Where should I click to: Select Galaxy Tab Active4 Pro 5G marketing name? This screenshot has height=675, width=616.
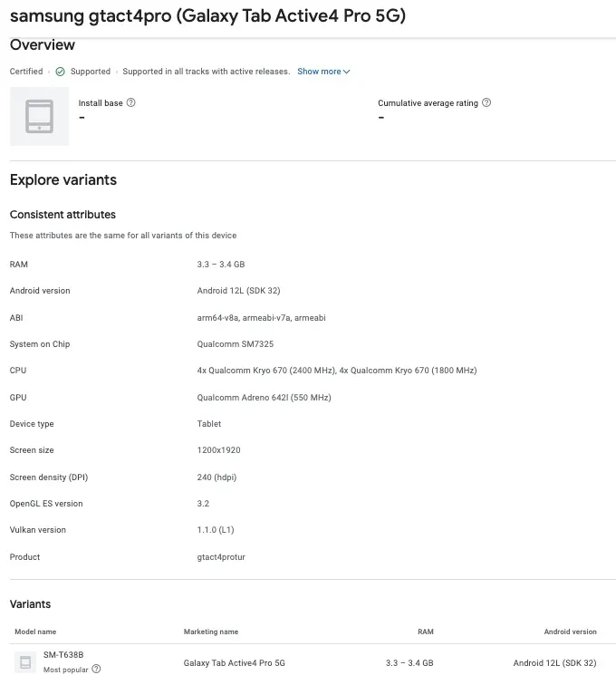tap(234, 663)
